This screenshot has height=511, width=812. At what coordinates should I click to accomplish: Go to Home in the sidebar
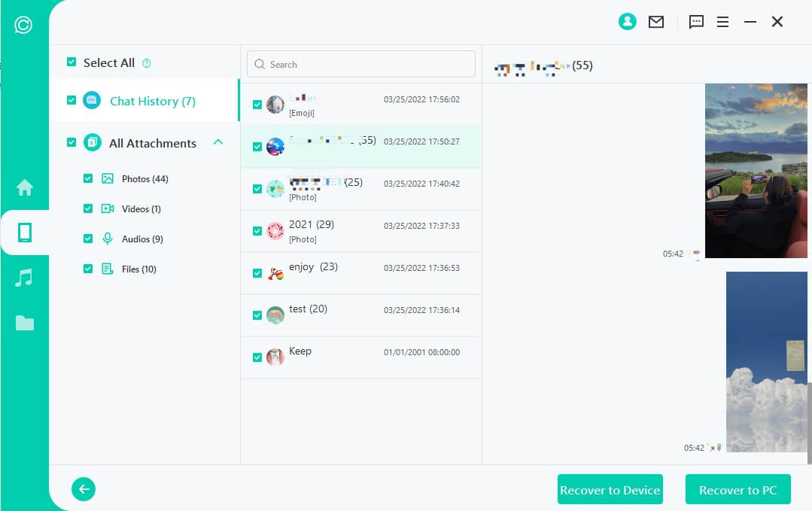pos(24,187)
